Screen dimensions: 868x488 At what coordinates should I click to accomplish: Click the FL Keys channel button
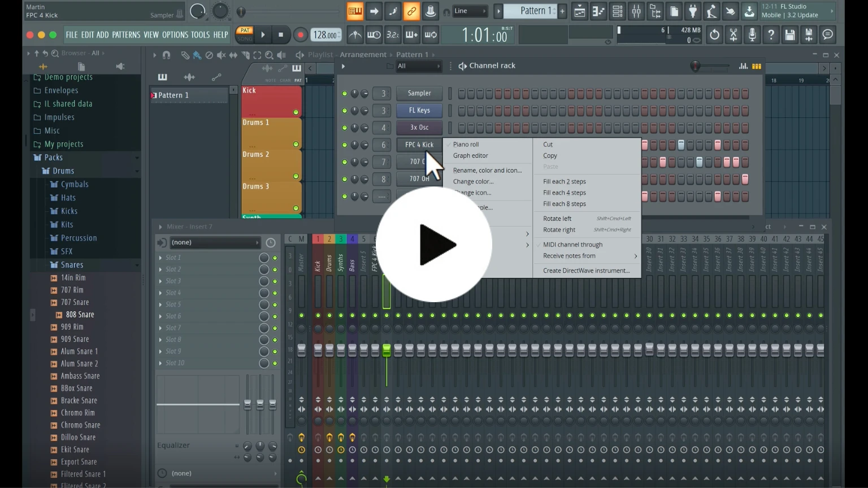[419, 110]
